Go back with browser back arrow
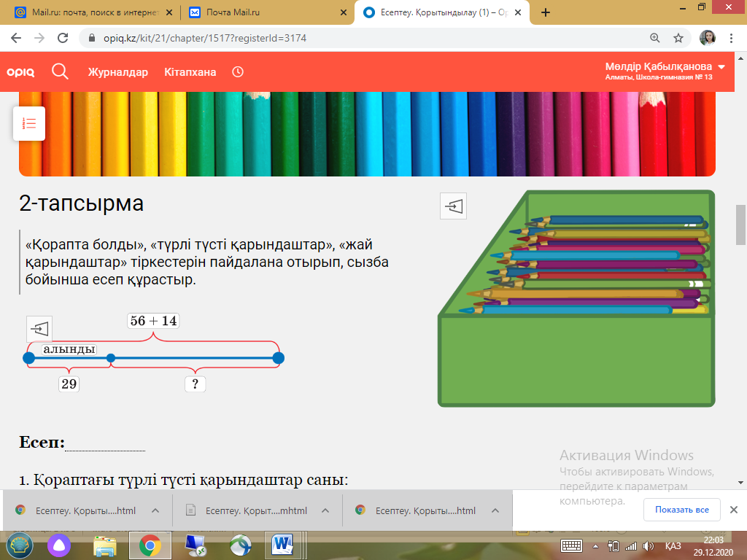 pos(16,38)
